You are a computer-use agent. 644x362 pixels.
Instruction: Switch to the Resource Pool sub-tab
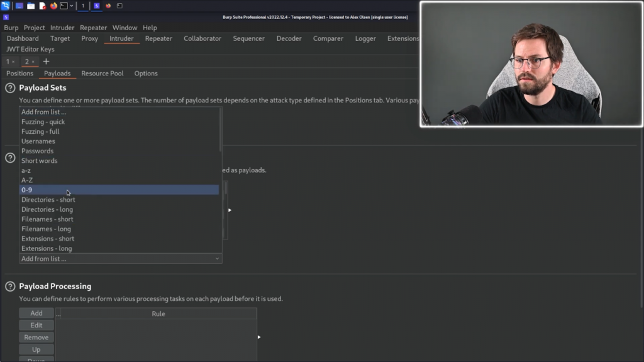point(103,74)
